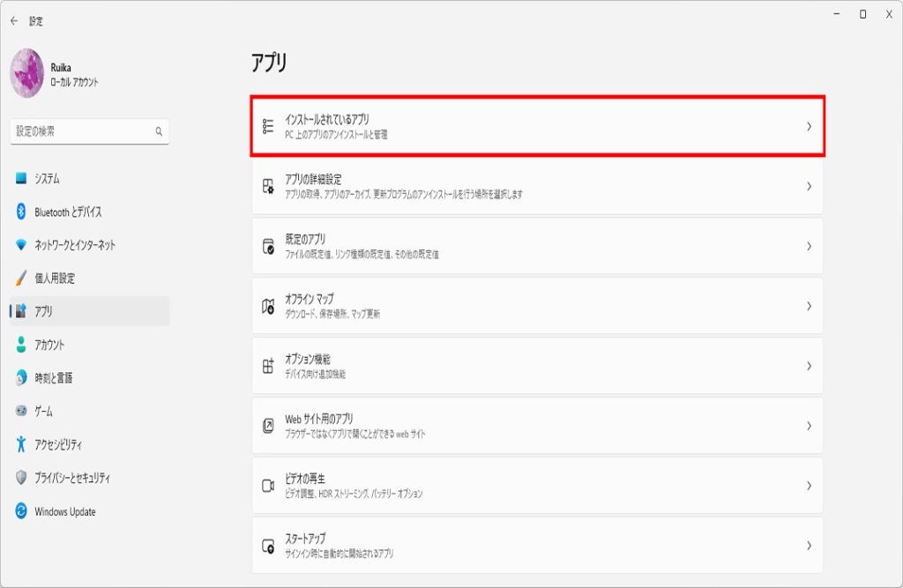This screenshot has height=588, width=903.
Task: Click the privacy shield icon
Action: click(21, 478)
